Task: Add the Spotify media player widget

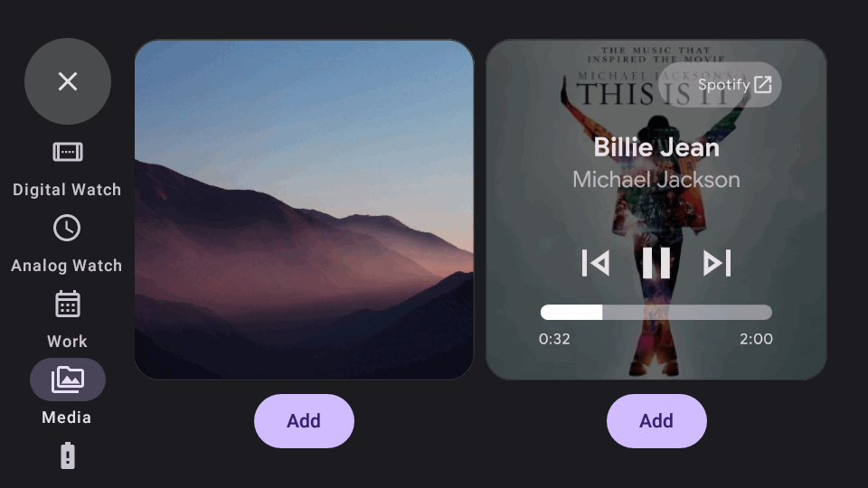Action: [x=656, y=421]
